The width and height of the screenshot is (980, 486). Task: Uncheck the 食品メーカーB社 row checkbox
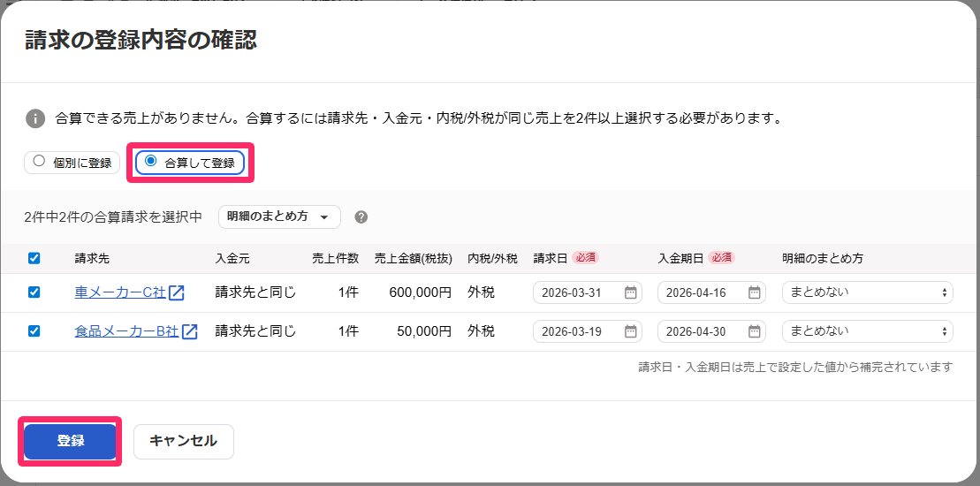[34, 331]
